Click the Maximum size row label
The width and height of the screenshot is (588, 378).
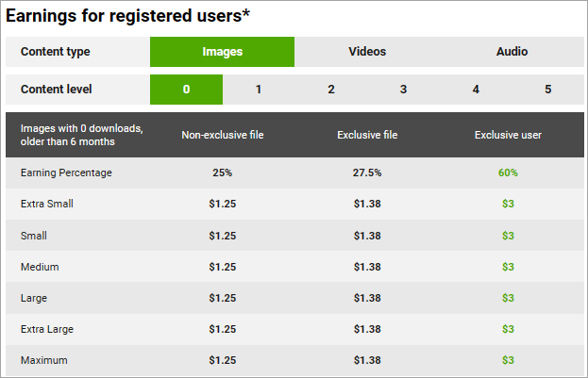click(43, 360)
